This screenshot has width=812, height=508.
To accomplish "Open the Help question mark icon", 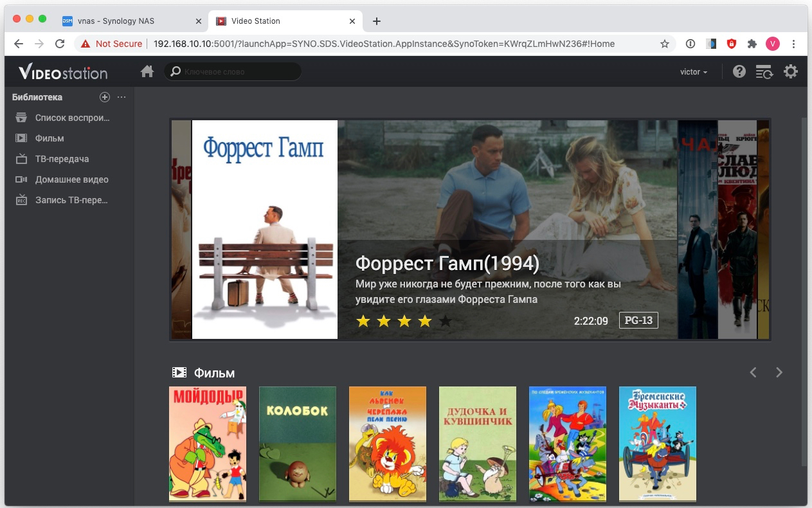I will click(x=739, y=71).
